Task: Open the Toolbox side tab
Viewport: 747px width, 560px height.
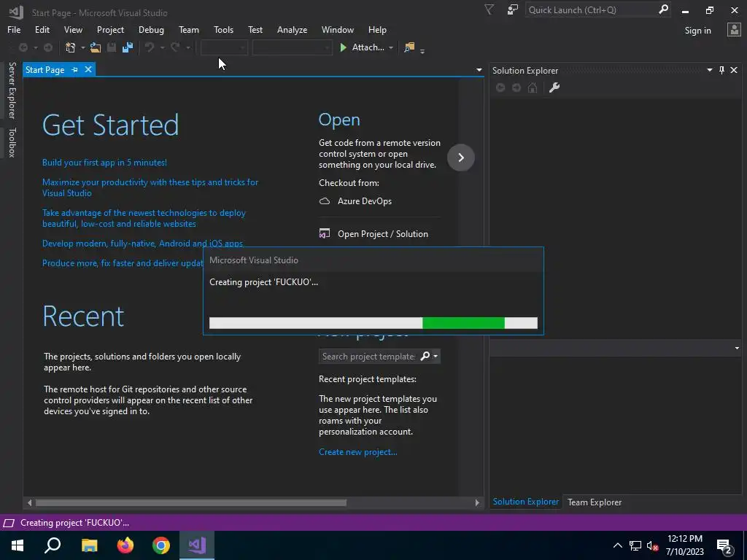Action: [x=12, y=142]
